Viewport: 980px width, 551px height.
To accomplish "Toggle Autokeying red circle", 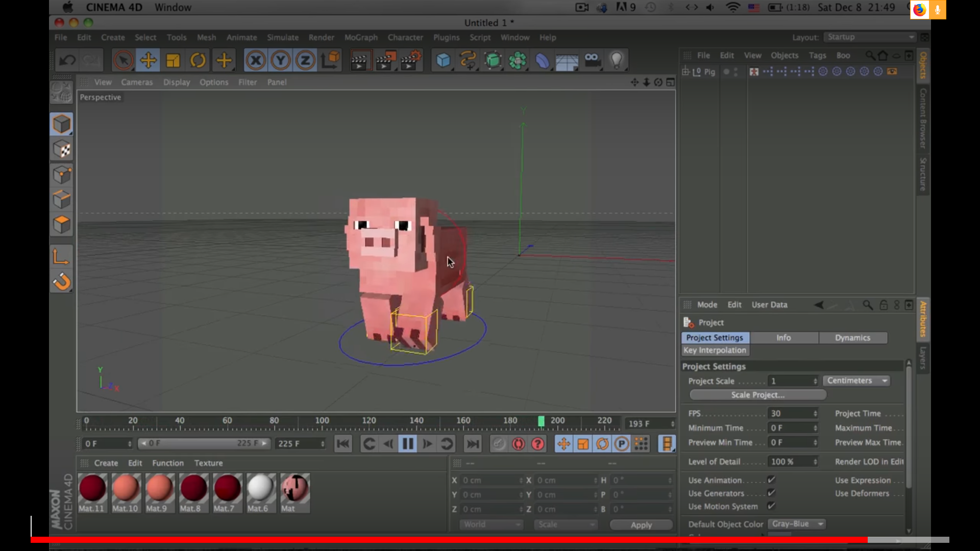I will pos(518,444).
